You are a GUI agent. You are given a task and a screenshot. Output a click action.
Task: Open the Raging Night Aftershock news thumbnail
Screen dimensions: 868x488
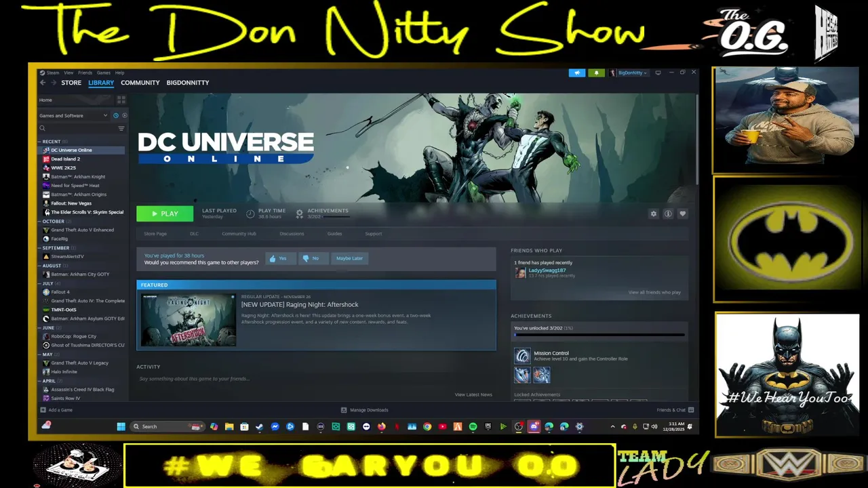point(189,320)
